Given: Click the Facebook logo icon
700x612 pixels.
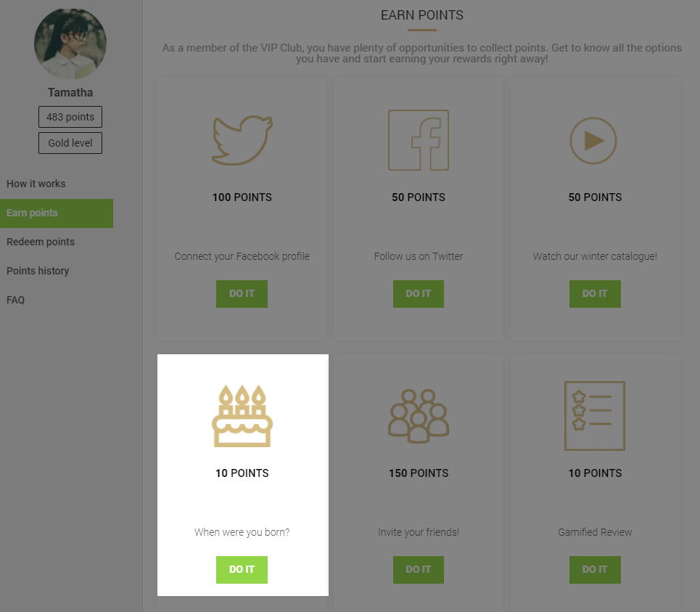Looking at the screenshot, I should 419,140.
